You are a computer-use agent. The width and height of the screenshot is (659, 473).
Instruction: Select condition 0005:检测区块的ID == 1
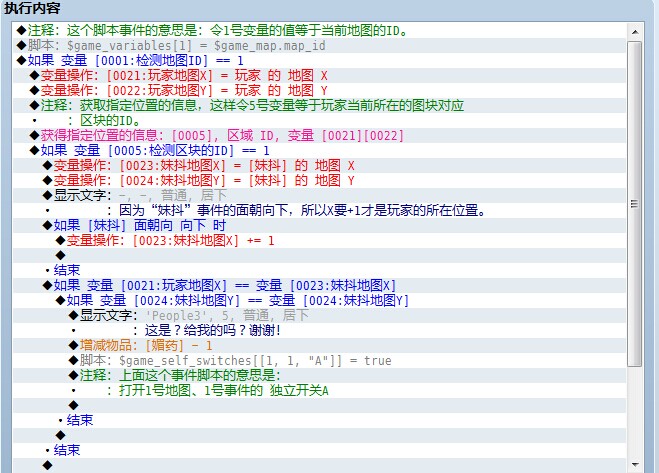point(319,151)
